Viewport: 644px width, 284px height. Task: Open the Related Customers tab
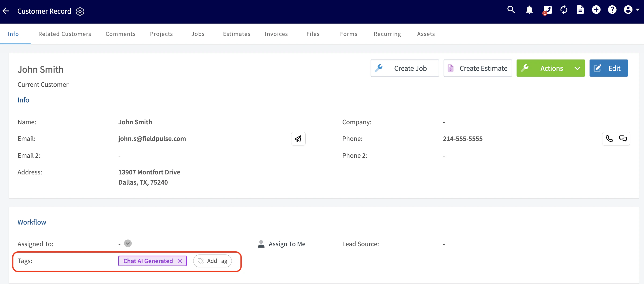pyautogui.click(x=65, y=34)
